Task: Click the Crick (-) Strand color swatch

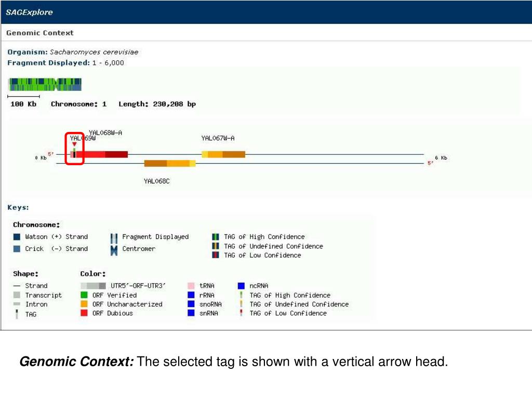Action: click(x=17, y=249)
